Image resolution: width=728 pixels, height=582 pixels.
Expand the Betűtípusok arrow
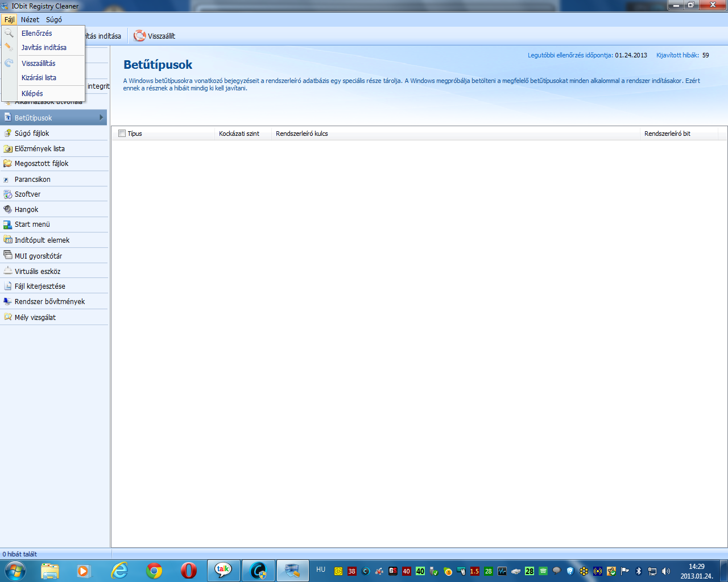coord(101,118)
